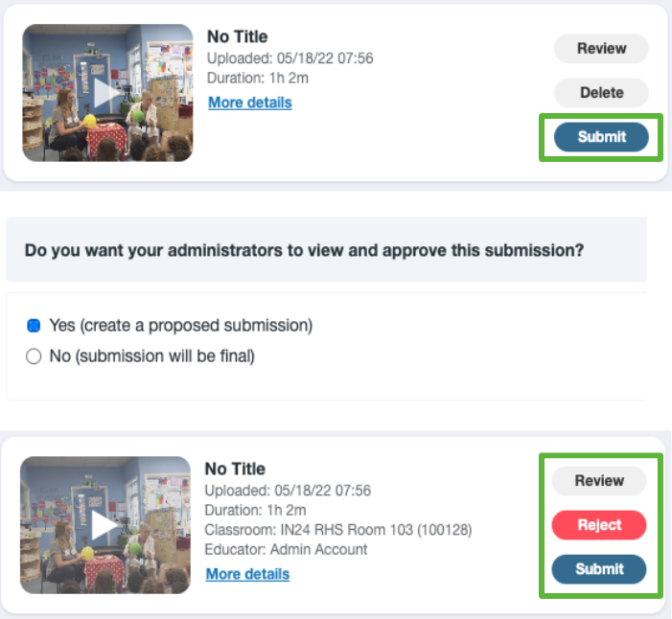This screenshot has height=619, width=672.
Task: Click No Title heading in card with Delete
Action: (238, 36)
